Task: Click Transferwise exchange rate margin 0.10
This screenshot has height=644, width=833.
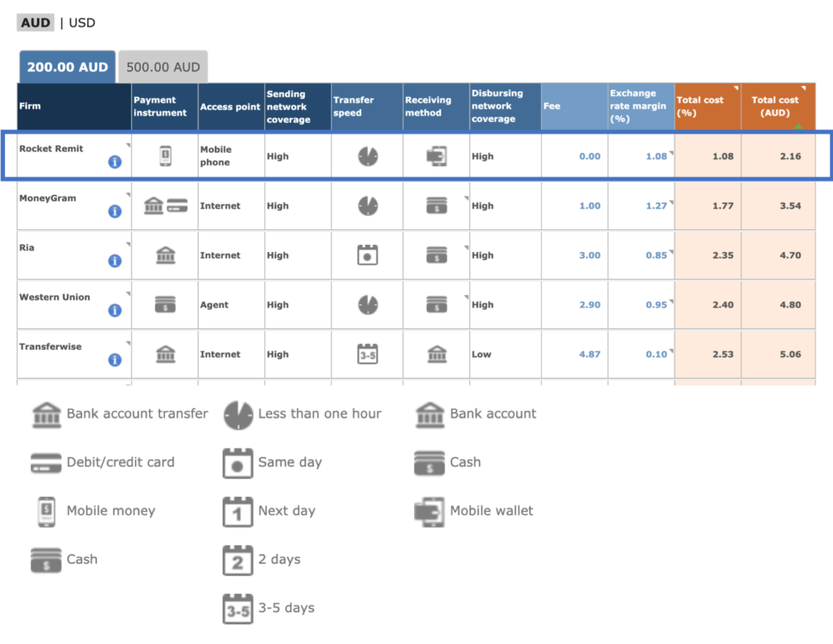Action: tap(656, 354)
